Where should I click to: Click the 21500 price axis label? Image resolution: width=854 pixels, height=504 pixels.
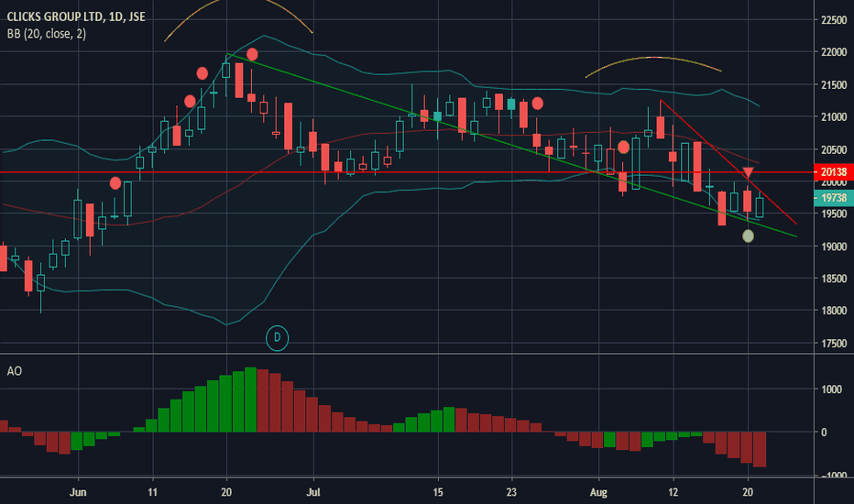tap(834, 85)
